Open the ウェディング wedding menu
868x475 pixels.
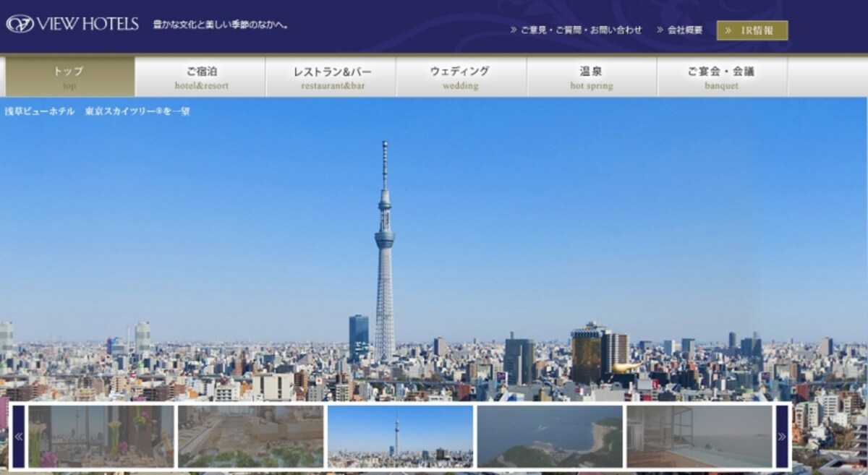tap(461, 77)
